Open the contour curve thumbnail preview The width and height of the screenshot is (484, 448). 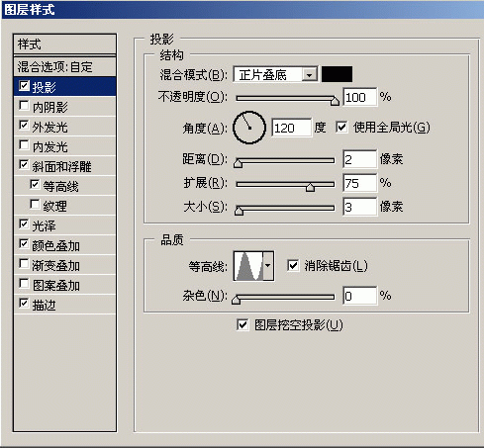(x=248, y=266)
